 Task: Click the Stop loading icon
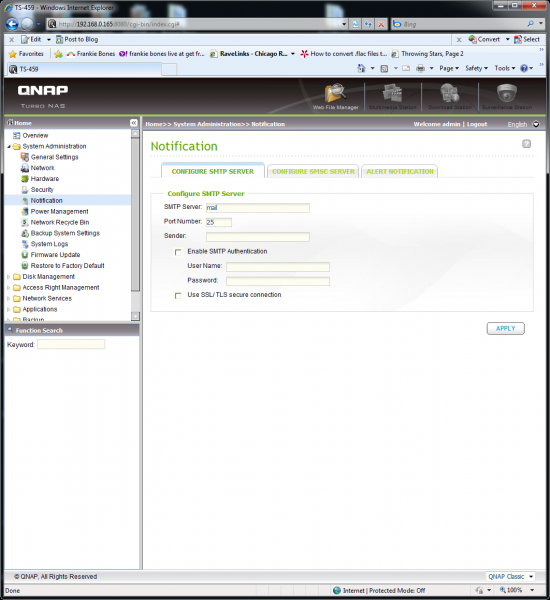(381, 24)
